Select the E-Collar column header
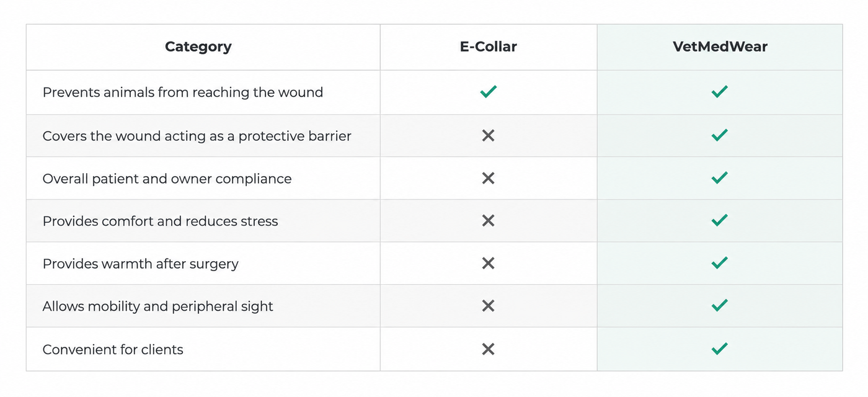868x397 pixels. click(x=489, y=47)
